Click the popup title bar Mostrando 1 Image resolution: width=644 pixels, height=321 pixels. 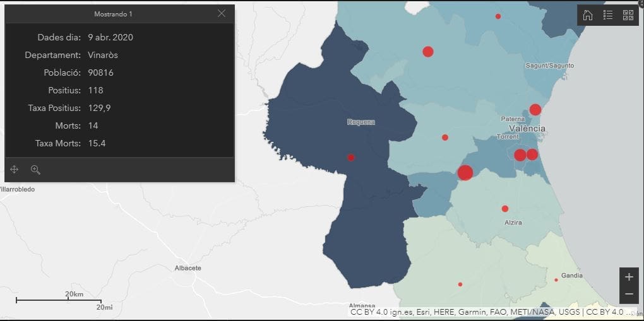(114, 13)
